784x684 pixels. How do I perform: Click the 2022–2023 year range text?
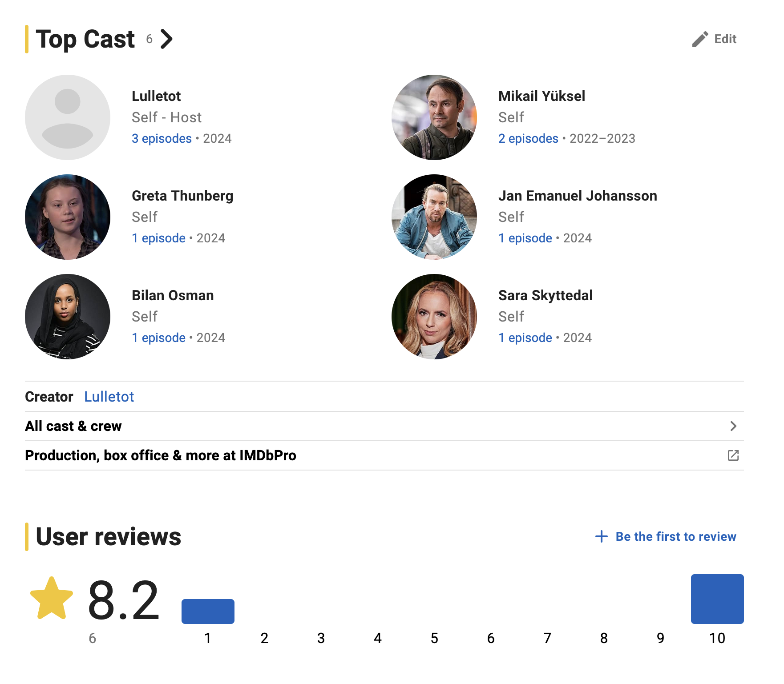click(x=602, y=139)
